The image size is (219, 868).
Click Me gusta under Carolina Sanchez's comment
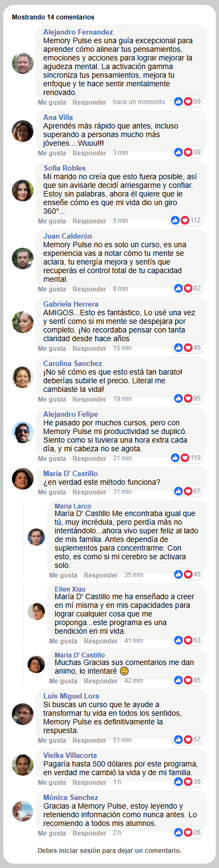click(52, 399)
